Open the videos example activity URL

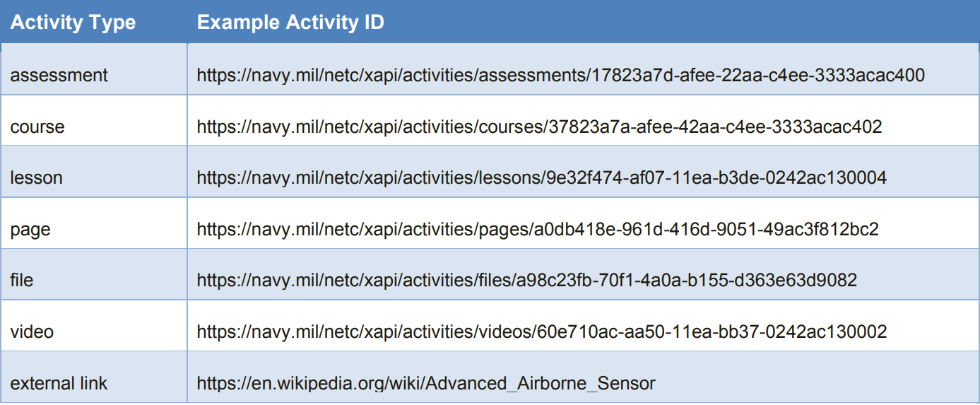[x=542, y=331]
